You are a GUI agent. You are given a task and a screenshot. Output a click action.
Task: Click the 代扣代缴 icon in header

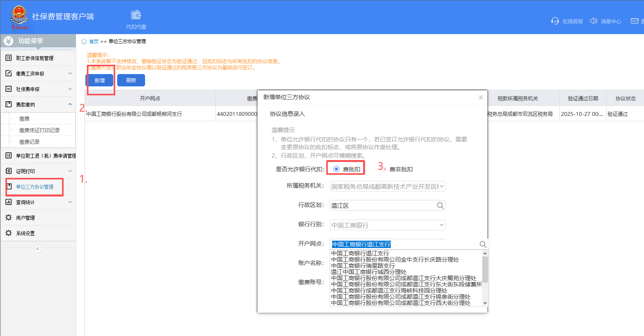click(x=136, y=16)
